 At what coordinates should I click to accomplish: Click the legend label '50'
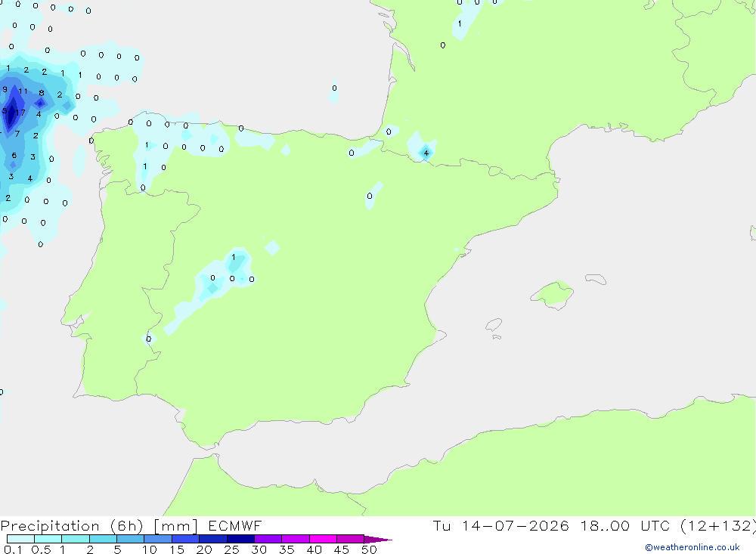(x=369, y=549)
